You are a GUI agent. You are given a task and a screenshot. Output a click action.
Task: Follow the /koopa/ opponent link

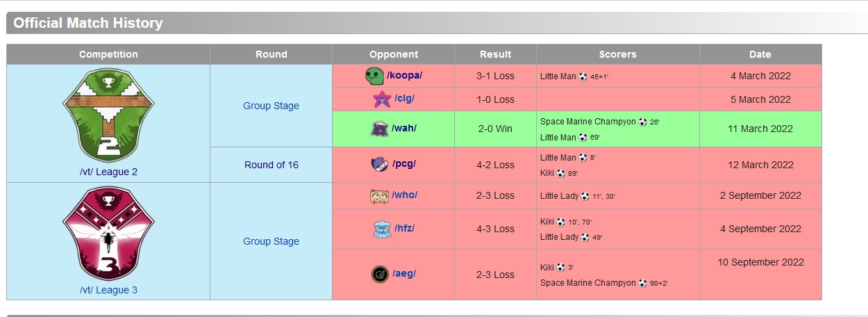point(404,75)
